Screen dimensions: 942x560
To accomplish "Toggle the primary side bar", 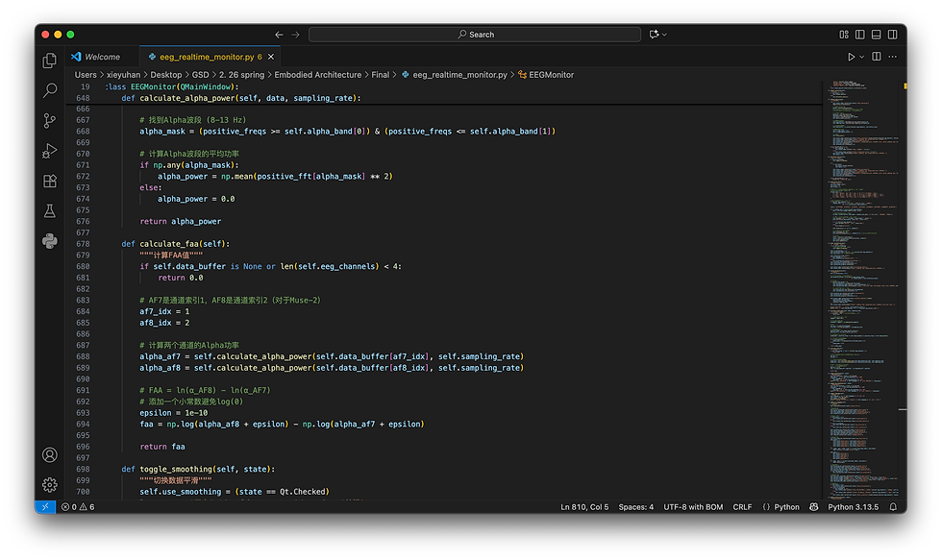I will 860,35.
